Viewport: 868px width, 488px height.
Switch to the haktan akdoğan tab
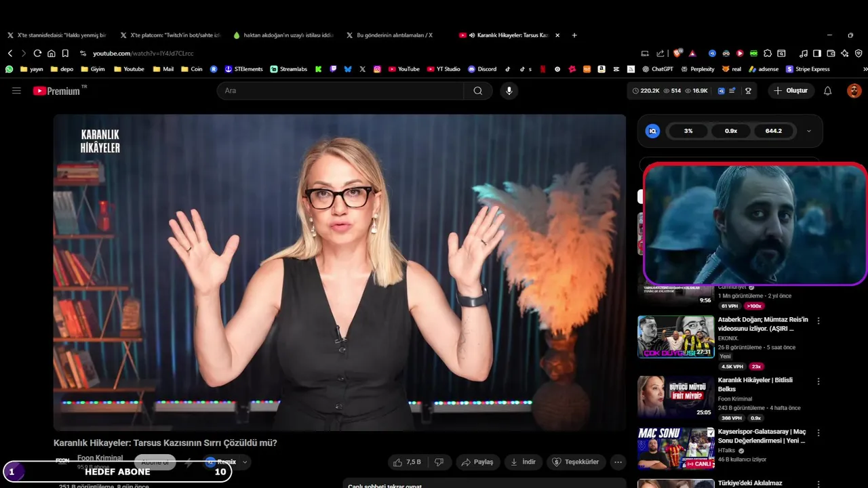coord(283,35)
